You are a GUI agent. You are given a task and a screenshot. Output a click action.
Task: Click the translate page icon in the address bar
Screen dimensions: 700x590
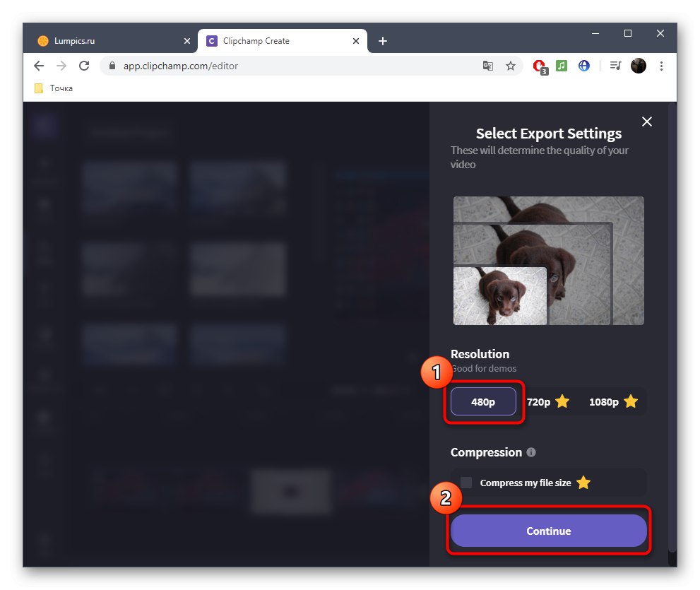coord(488,65)
